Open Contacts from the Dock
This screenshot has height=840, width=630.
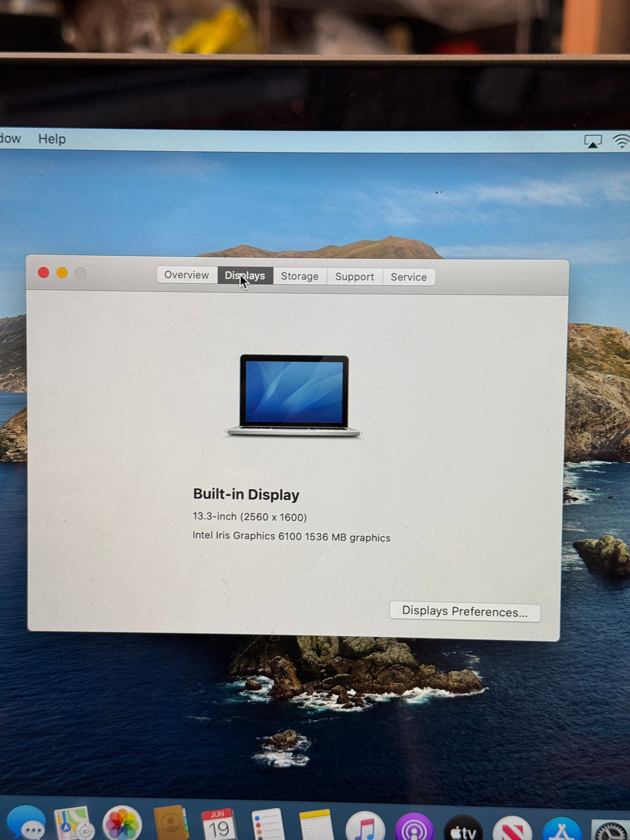pyautogui.click(x=171, y=823)
